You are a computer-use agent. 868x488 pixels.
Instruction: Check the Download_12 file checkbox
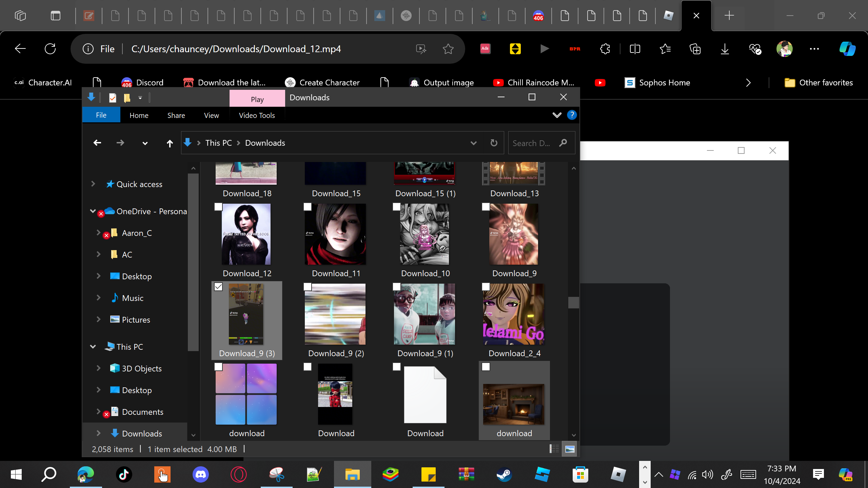coord(218,207)
